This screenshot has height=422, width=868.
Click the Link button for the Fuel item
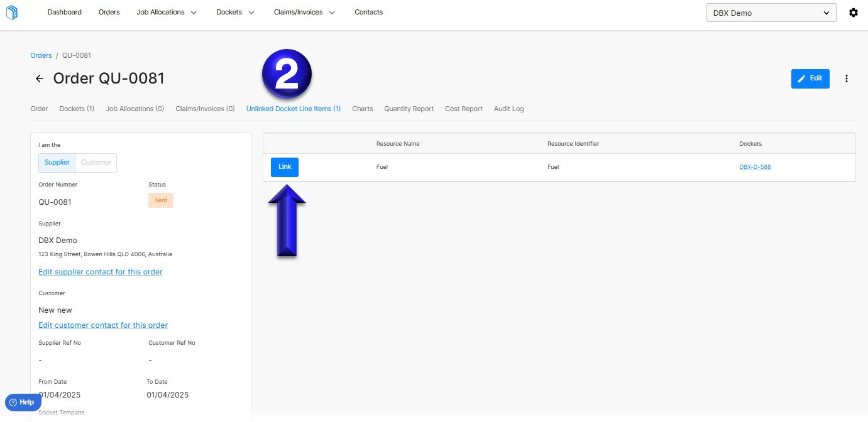coord(284,167)
